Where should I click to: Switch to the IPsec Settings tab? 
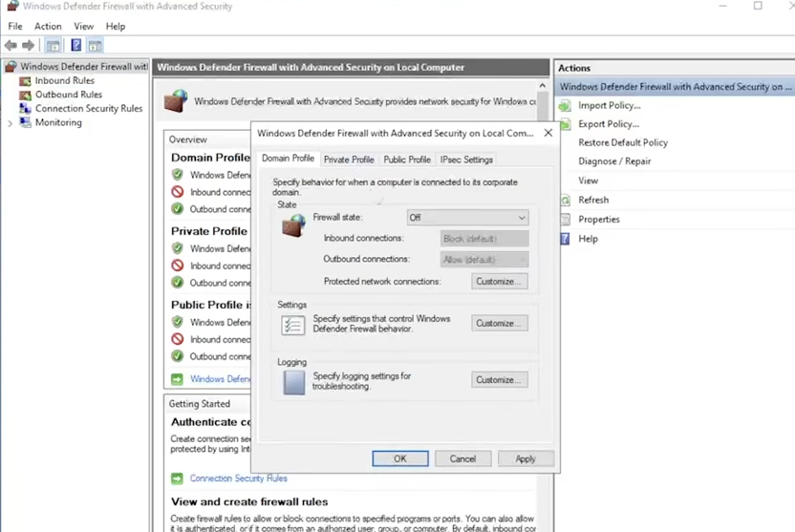[466, 160]
